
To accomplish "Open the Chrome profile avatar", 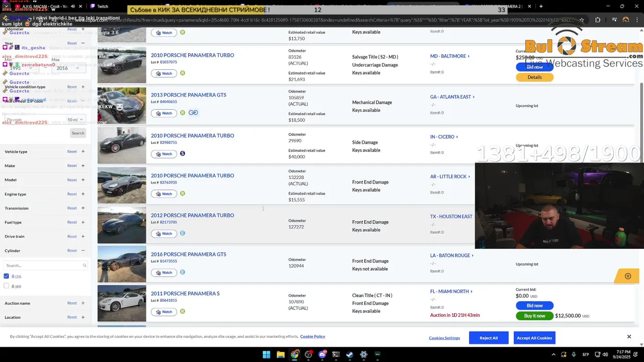I will pos(625,20).
